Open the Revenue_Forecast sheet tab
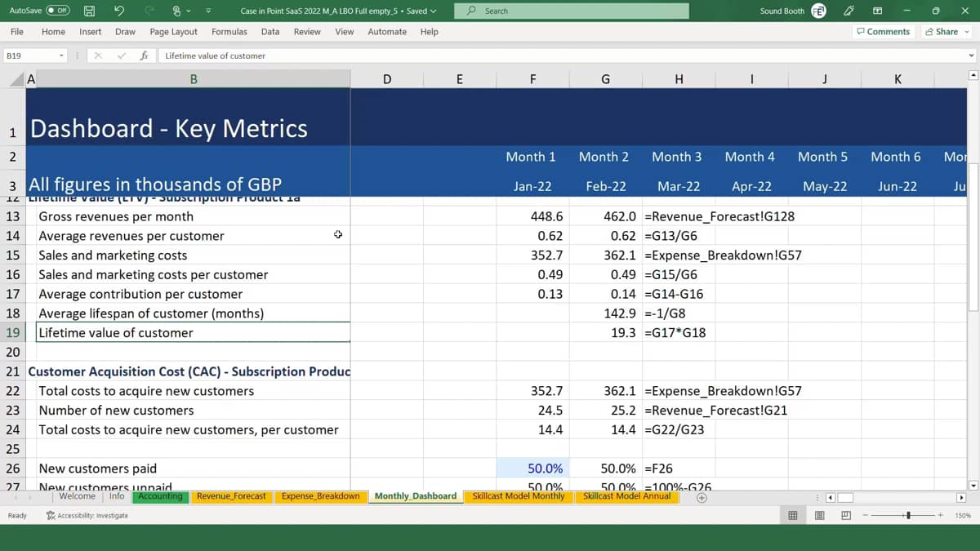The image size is (980, 551). point(231,496)
